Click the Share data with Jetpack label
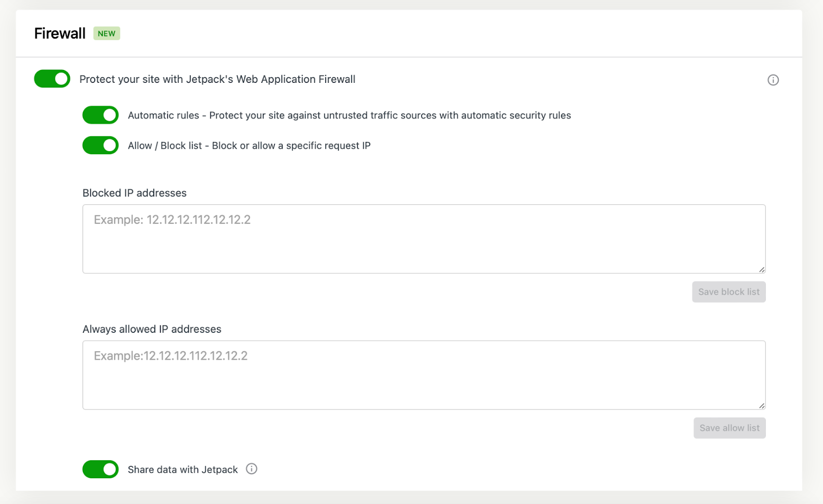Image resolution: width=823 pixels, height=504 pixels. tap(183, 469)
